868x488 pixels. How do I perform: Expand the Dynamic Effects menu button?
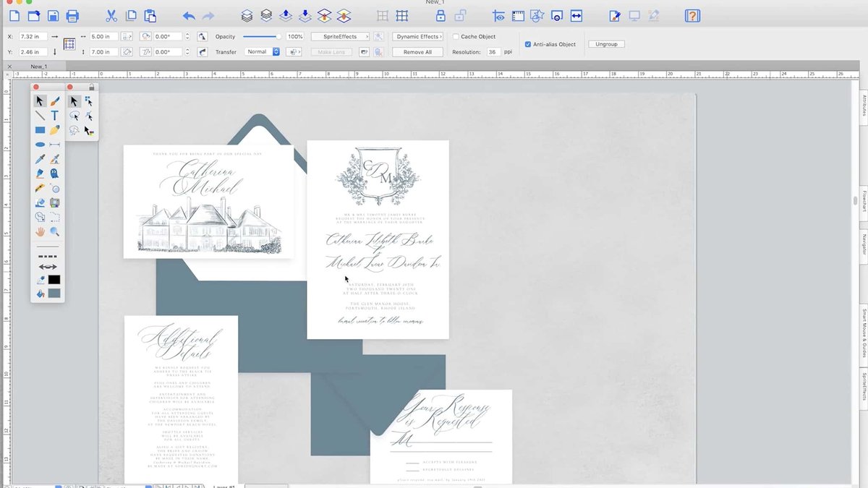pos(418,36)
